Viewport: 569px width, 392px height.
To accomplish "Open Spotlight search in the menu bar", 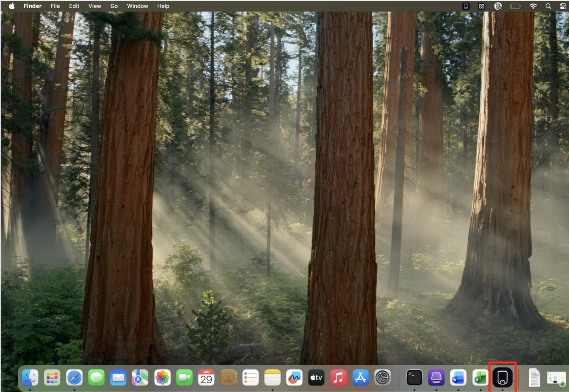I will pyautogui.click(x=548, y=6).
